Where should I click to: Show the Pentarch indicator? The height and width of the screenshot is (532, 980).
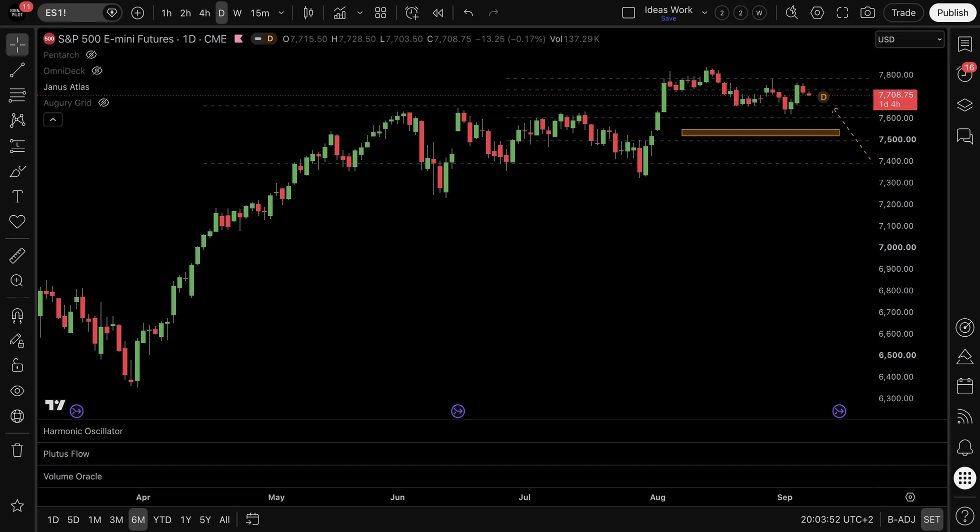point(91,55)
